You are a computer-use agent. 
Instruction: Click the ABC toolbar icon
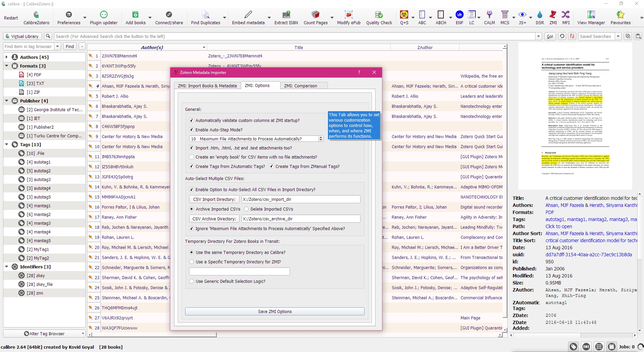422,17
